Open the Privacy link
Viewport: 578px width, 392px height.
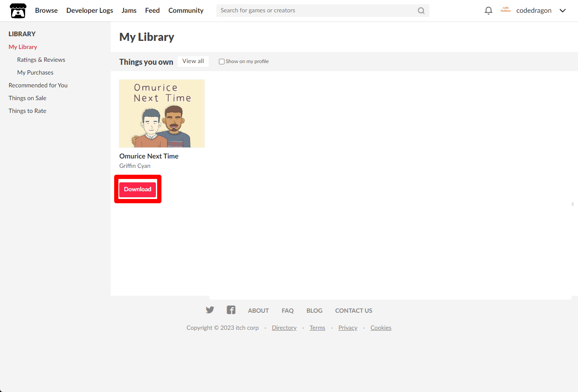coord(348,328)
